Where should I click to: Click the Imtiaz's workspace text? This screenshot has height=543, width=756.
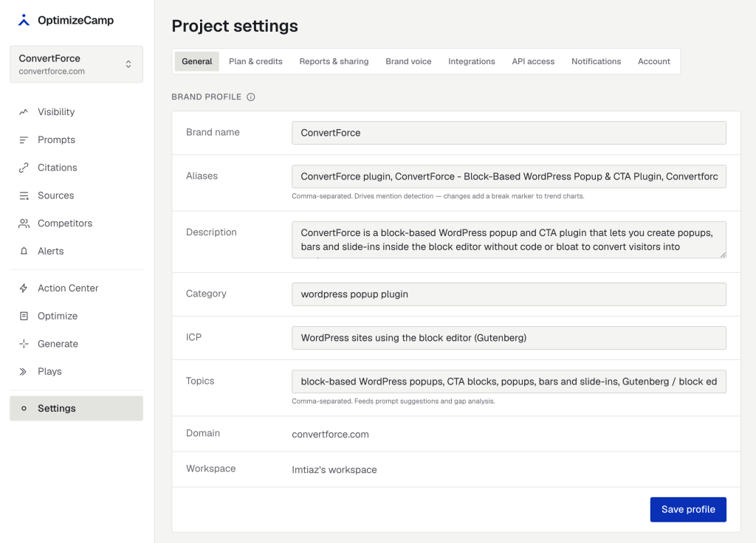(x=334, y=470)
